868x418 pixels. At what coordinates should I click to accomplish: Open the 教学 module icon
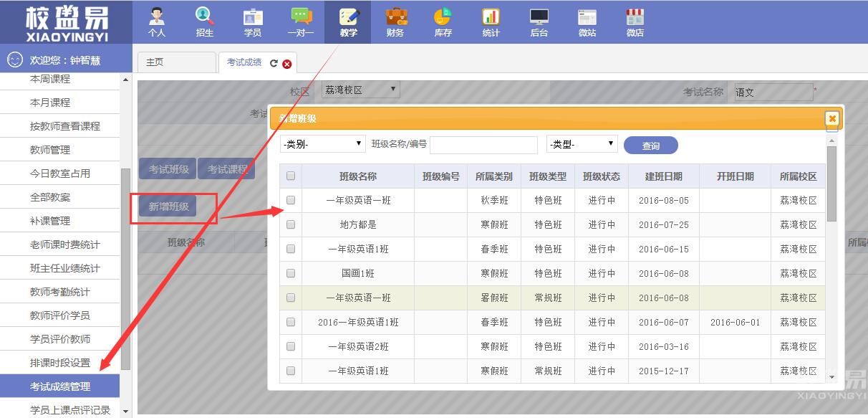[x=349, y=22]
